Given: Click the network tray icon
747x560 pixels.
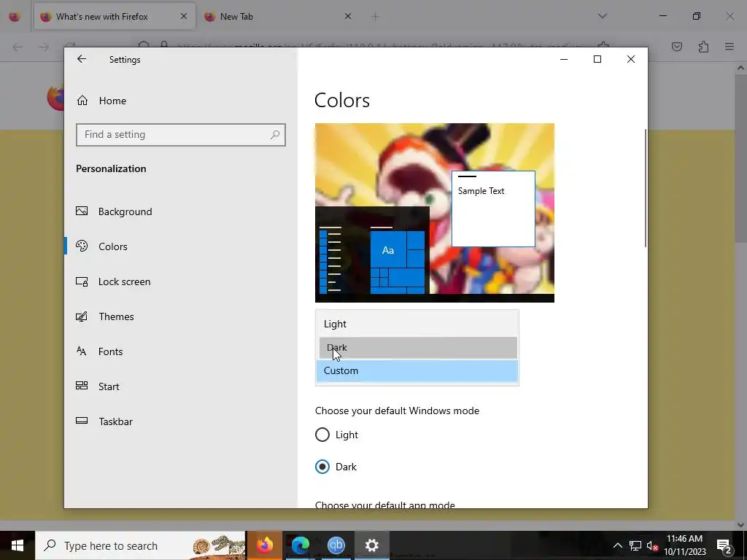Looking at the screenshot, I should [635, 545].
